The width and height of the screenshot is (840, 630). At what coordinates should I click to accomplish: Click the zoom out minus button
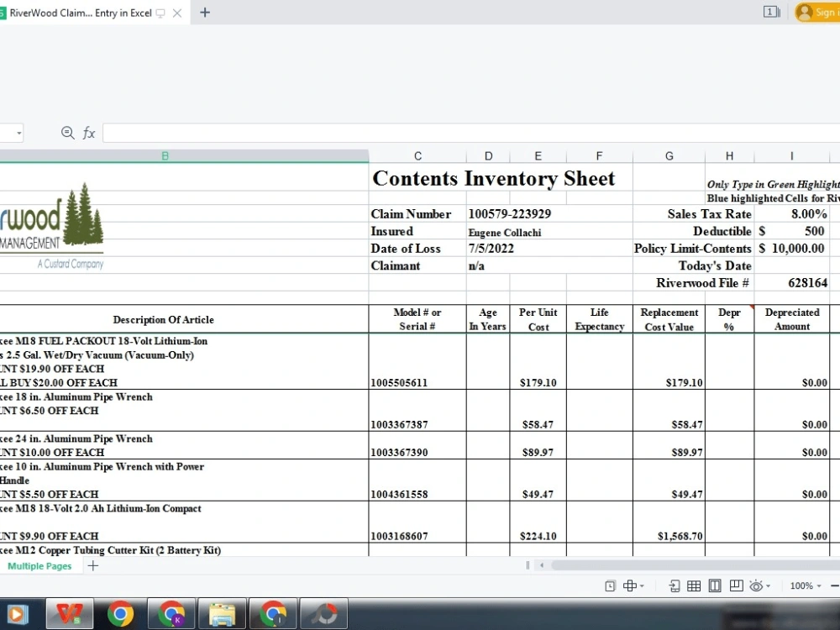[x=835, y=586]
